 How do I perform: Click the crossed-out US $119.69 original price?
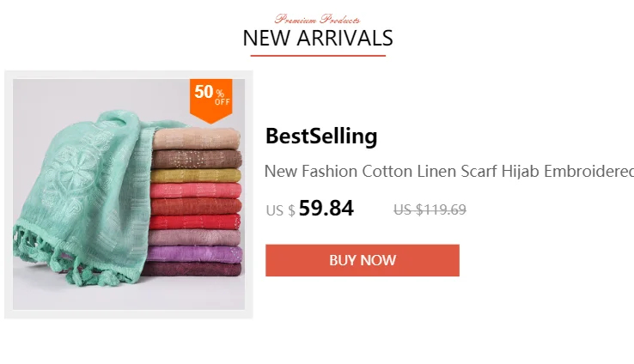tap(430, 209)
